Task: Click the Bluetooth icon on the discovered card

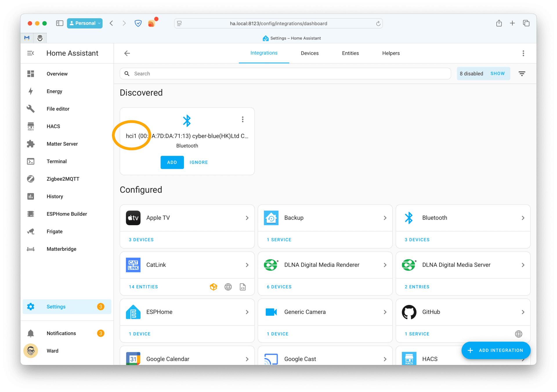Action: 187,120
